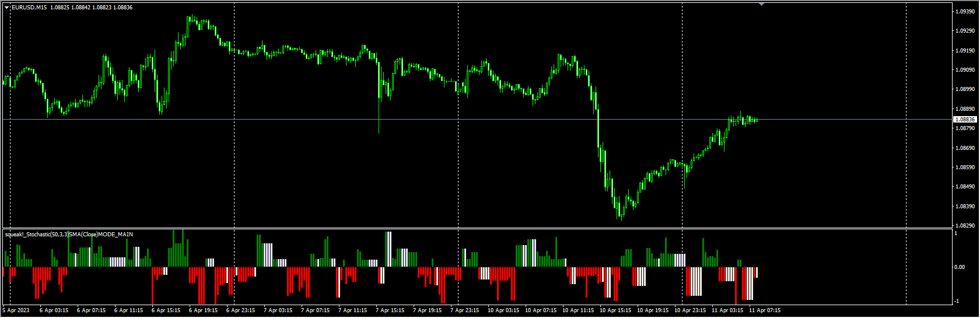Click the current price label 1.08836
This screenshot has width=980, height=318.
pyautogui.click(x=966, y=119)
